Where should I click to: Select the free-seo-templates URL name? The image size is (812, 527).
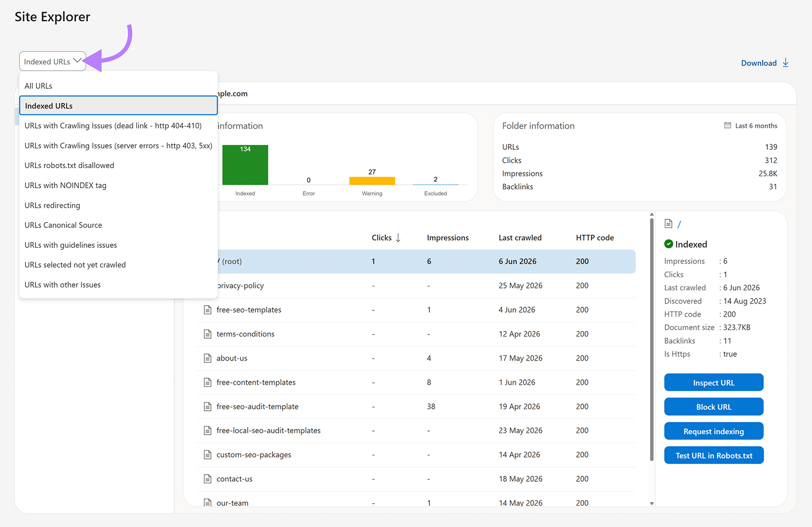tap(249, 310)
